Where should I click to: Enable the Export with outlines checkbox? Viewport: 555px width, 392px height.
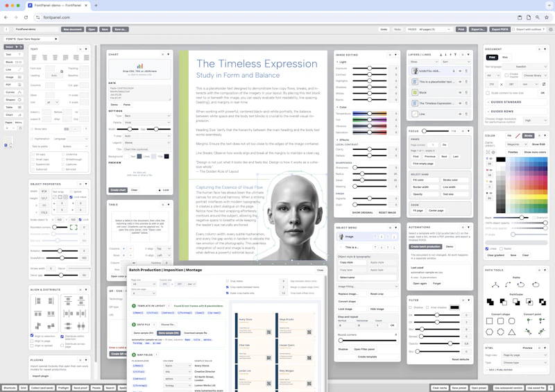coord(513,29)
